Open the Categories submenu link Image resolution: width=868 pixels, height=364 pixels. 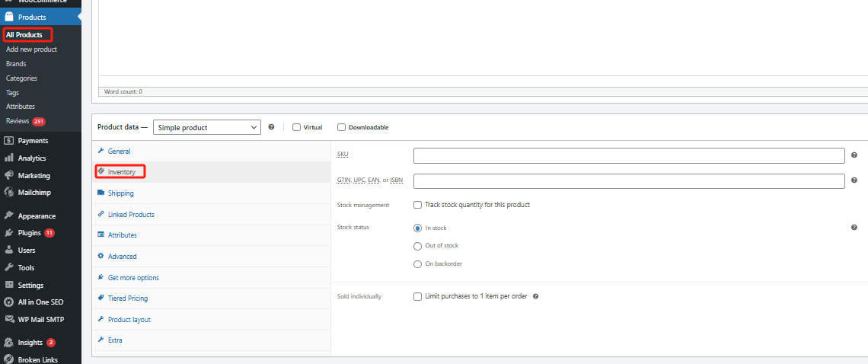tap(21, 78)
